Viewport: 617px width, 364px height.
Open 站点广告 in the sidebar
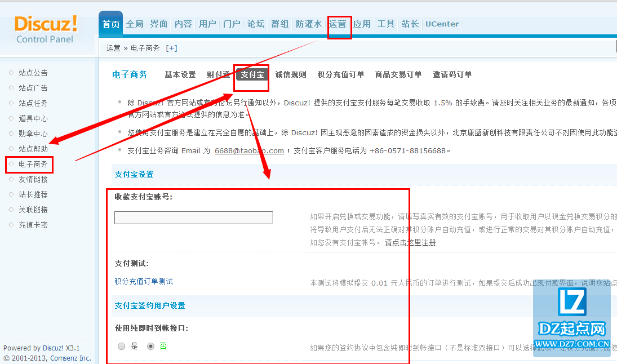point(33,88)
